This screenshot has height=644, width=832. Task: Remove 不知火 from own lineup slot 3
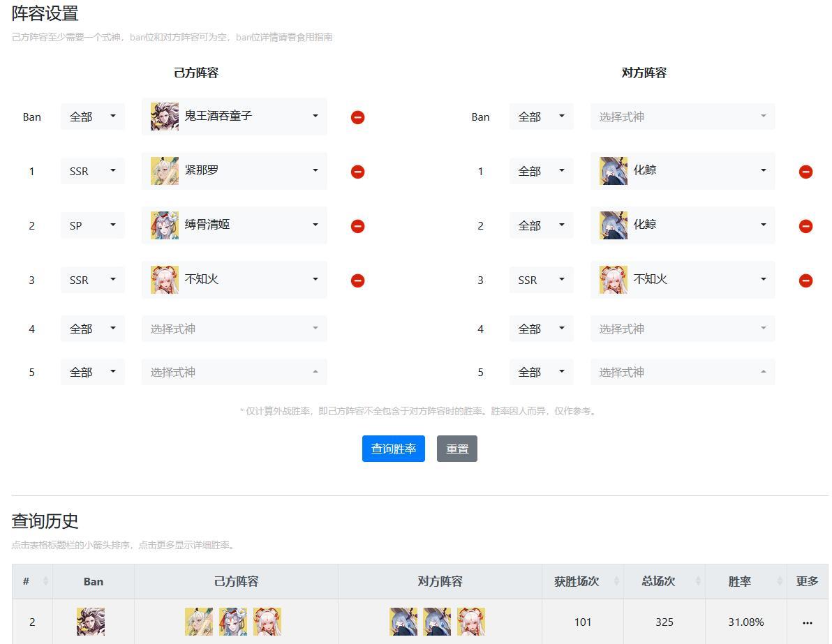357,280
